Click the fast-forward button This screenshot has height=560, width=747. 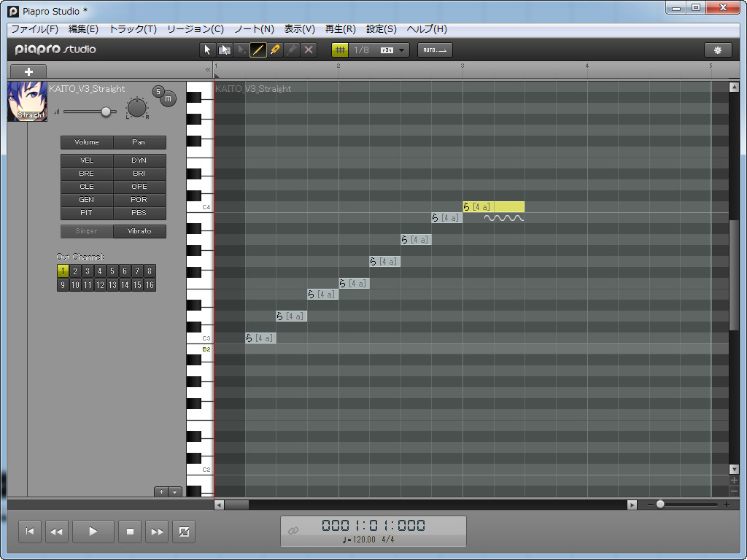click(x=158, y=532)
